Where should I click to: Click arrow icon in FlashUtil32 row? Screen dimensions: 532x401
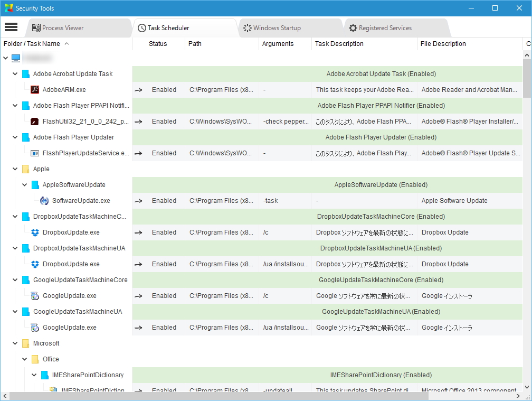138,122
